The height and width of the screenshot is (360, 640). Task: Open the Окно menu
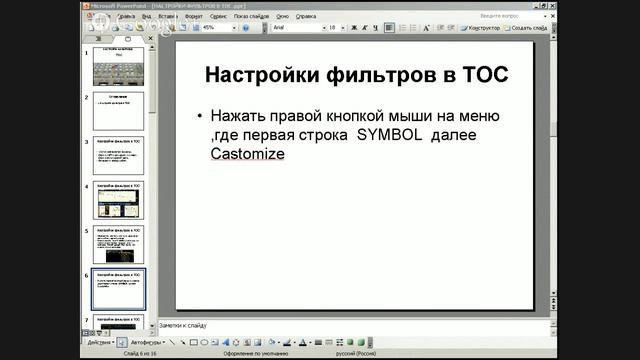(282, 16)
